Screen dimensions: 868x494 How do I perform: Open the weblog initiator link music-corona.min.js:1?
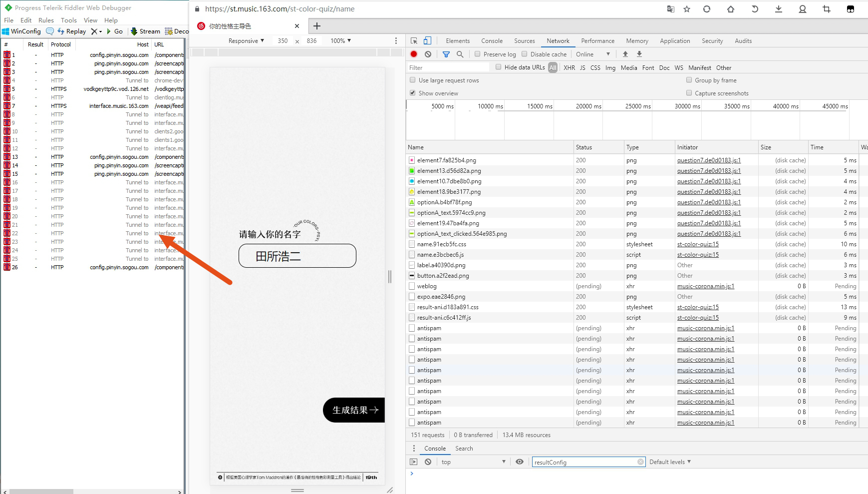coord(706,286)
